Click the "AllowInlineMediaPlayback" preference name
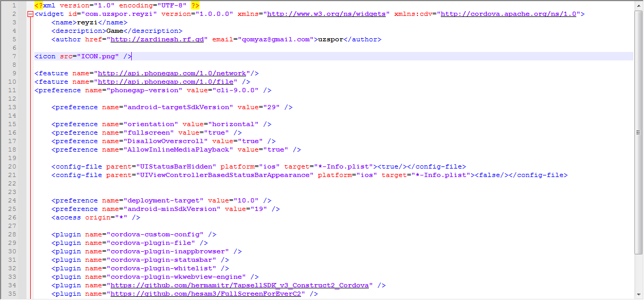 178,149
